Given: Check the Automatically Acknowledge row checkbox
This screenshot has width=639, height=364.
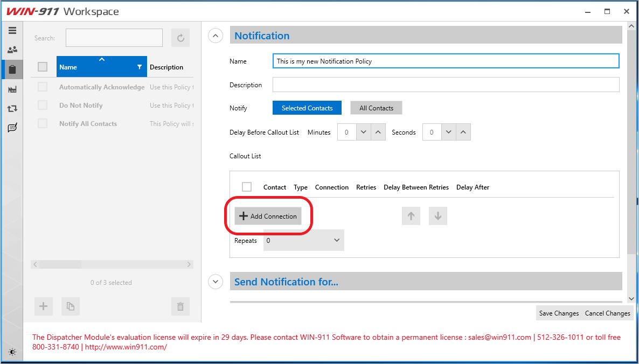Looking at the screenshot, I should pos(43,87).
